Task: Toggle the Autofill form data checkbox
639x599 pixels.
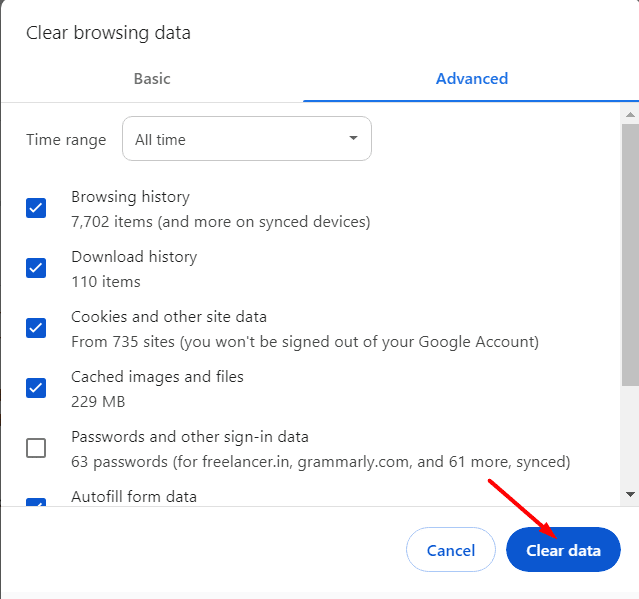Action: click(x=36, y=502)
